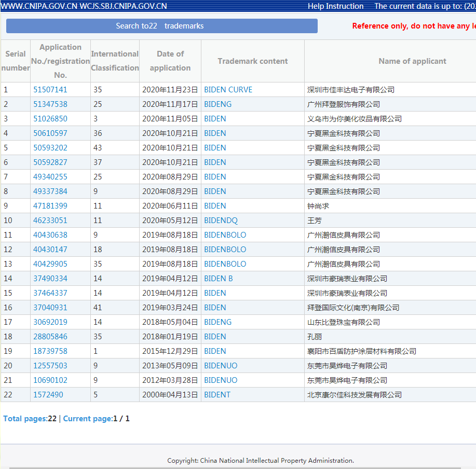The height and width of the screenshot is (469, 476).
Task: Open application number 18739758
Action: pyautogui.click(x=50, y=351)
